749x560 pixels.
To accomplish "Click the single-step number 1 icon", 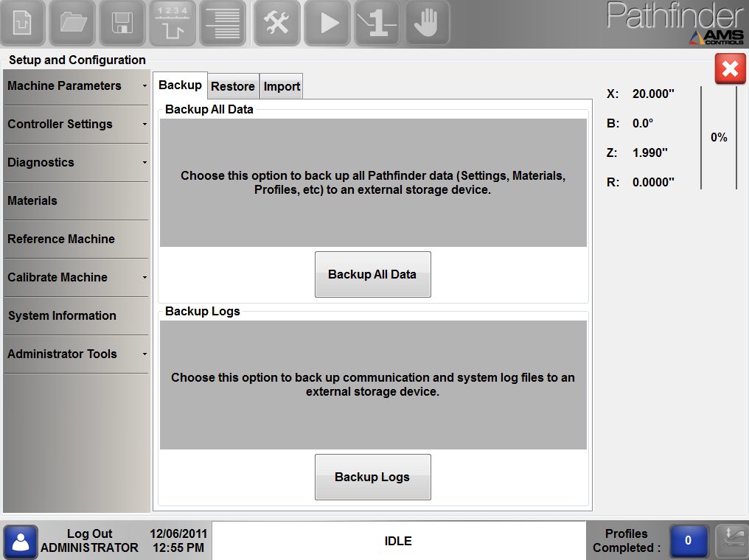I will tap(377, 22).
